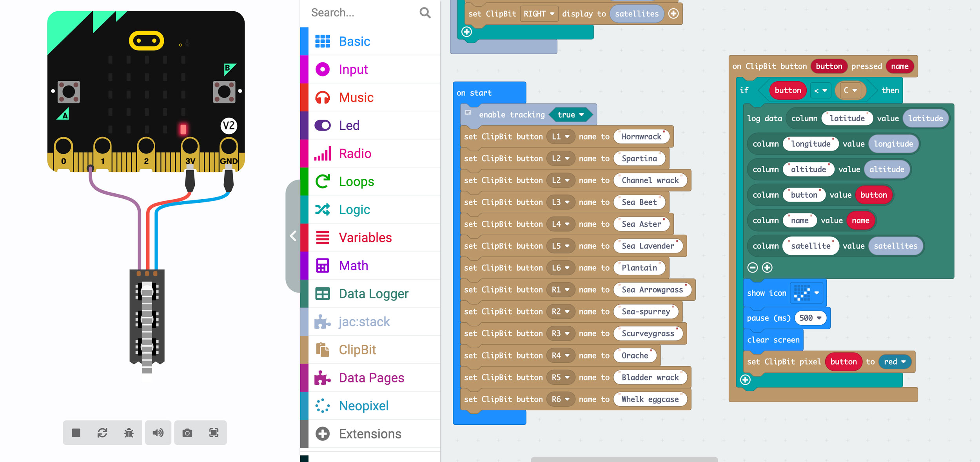
Task: Click the Bladder wrack name text
Action: [x=650, y=377]
